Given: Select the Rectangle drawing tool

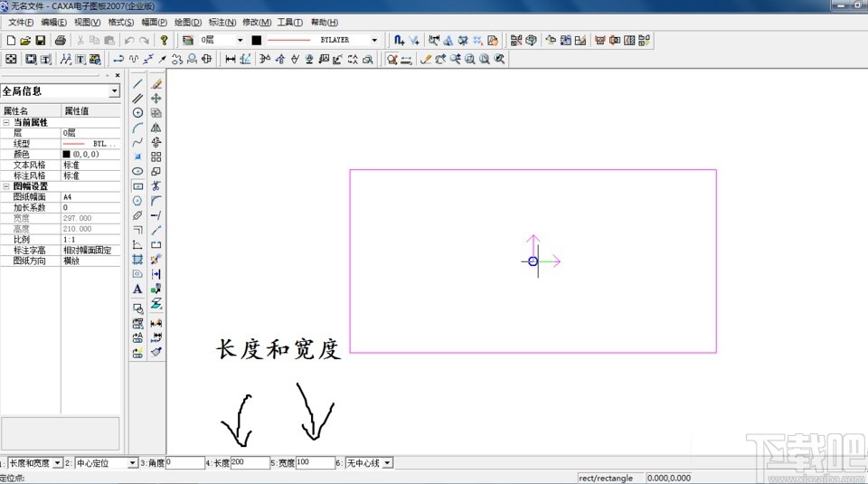Looking at the screenshot, I should (x=137, y=186).
